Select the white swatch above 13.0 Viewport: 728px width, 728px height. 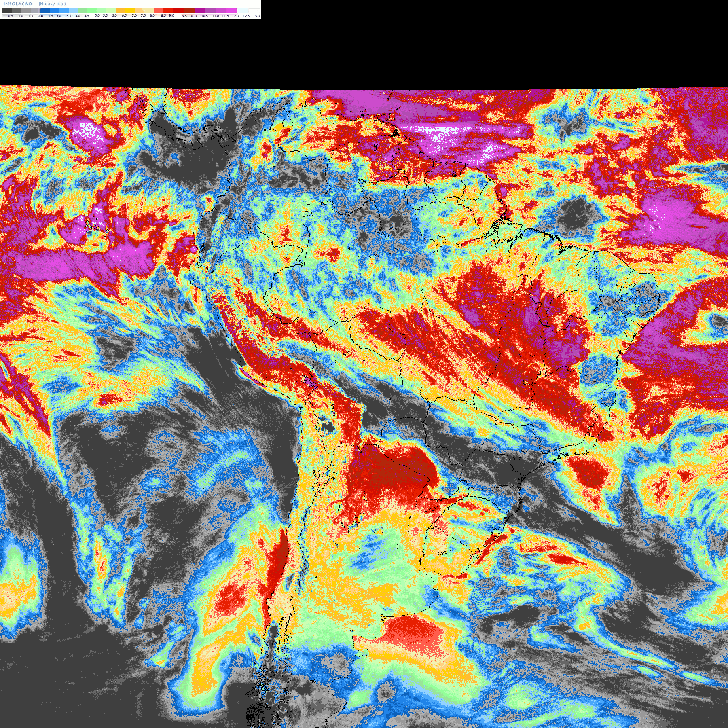coord(254,11)
